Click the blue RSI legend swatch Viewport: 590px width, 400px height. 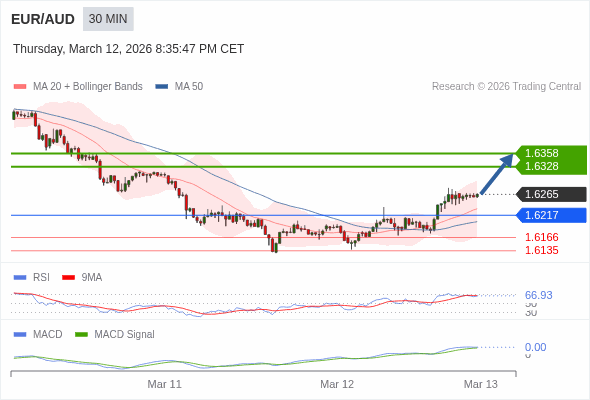coord(20,277)
